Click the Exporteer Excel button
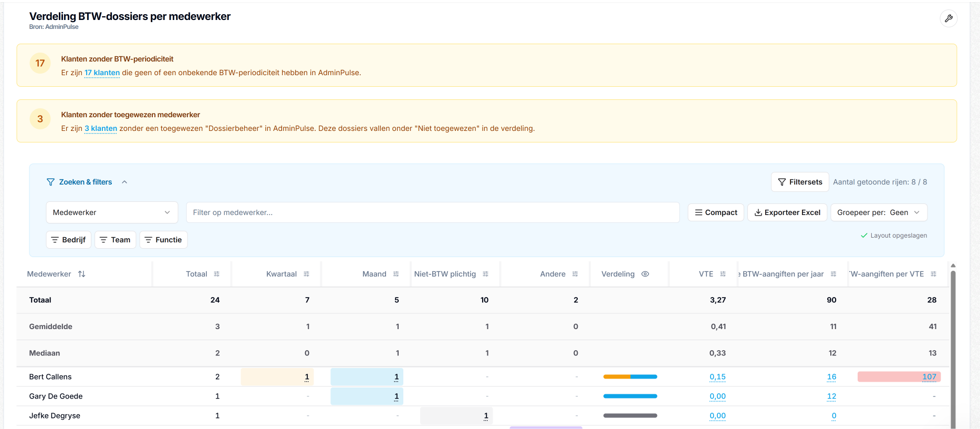This screenshot has width=980, height=429. (x=787, y=212)
